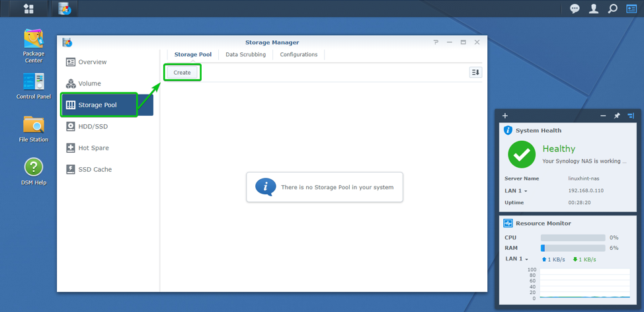Click server name linuxhint-nas
The width and height of the screenshot is (644, 312).
pos(583,179)
